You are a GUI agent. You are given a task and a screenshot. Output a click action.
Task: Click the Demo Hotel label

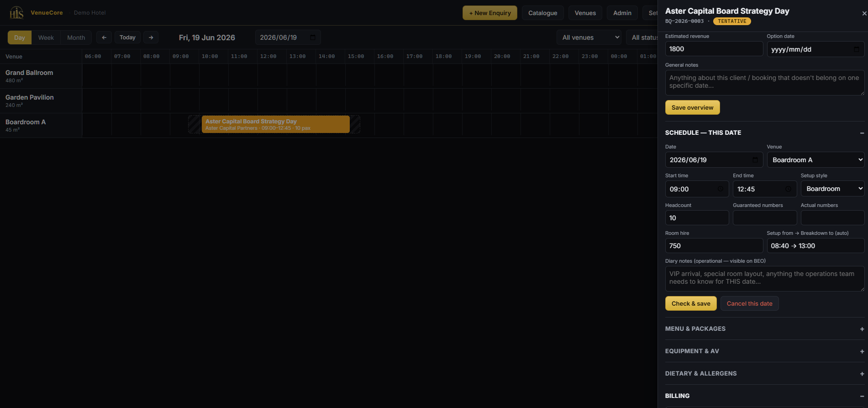point(89,13)
